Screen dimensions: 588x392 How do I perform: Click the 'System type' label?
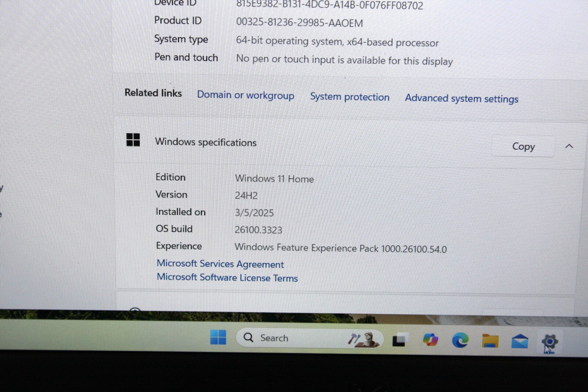click(181, 39)
